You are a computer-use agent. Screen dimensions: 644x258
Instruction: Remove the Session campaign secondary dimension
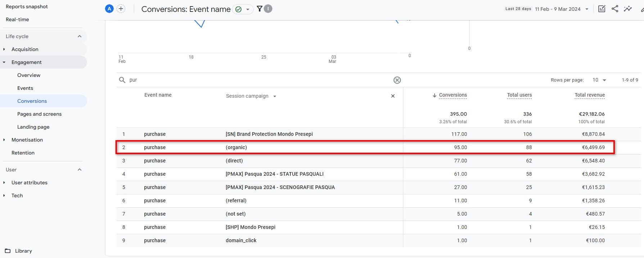tap(393, 96)
